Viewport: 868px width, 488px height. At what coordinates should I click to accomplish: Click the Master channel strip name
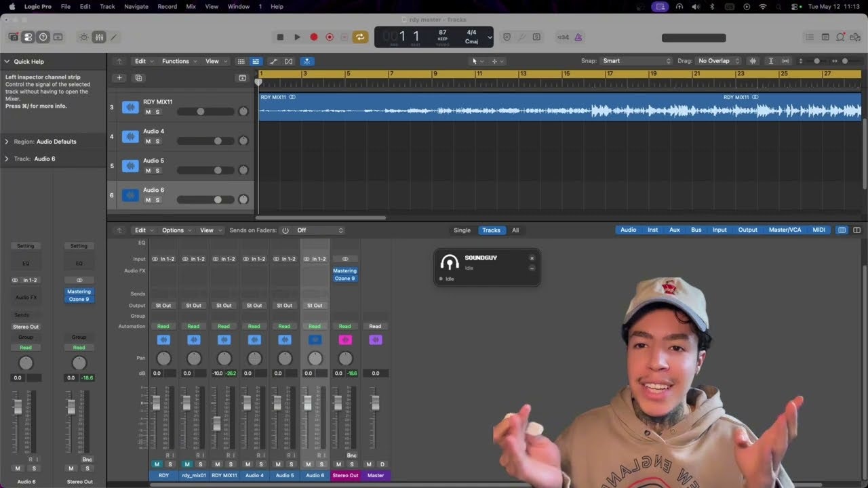pyautogui.click(x=376, y=475)
